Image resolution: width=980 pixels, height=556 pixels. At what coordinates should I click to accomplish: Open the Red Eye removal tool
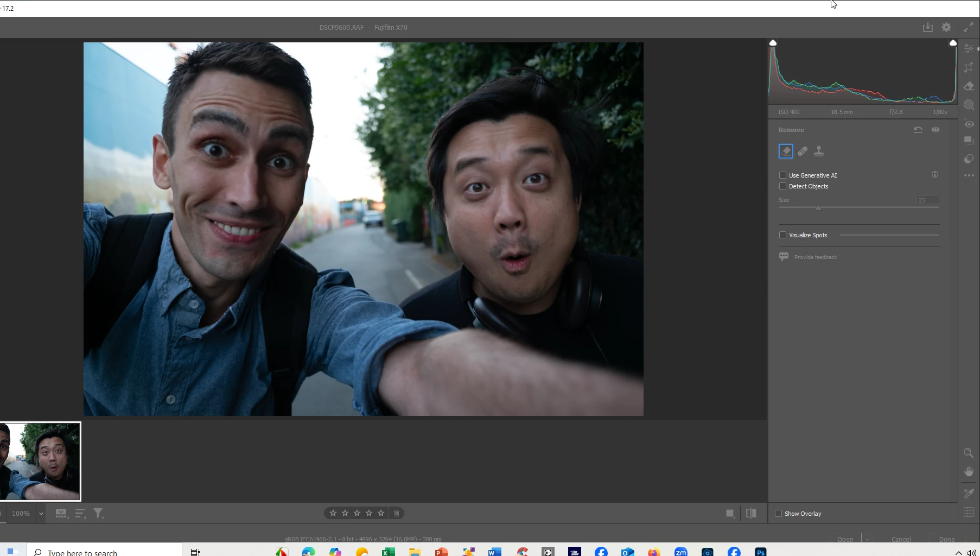pyautogui.click(x=969, y=124)
